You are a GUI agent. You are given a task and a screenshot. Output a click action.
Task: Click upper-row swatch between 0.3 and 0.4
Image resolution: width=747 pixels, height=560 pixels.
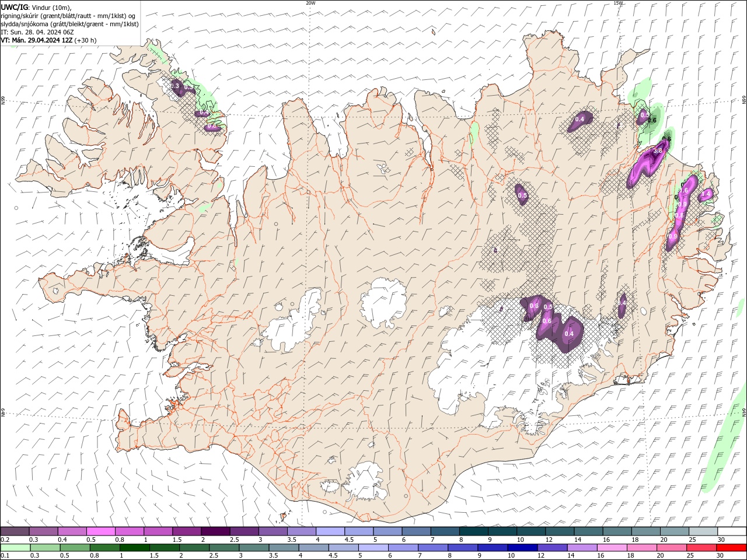point(43,531)
